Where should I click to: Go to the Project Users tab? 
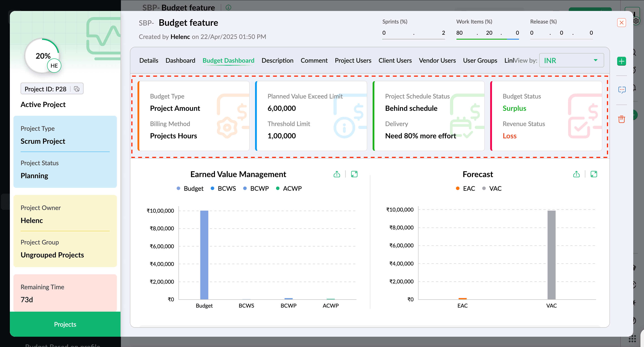coord(353,60)
